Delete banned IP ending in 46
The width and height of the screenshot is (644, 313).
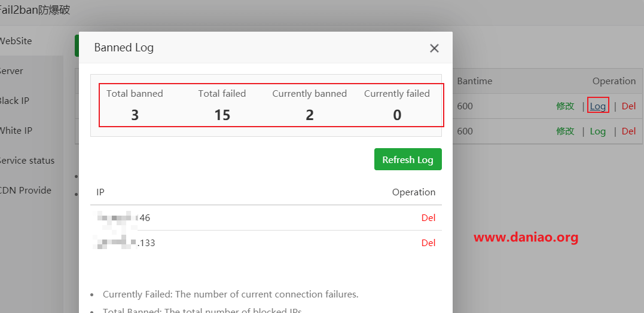[x=428, y=218]
